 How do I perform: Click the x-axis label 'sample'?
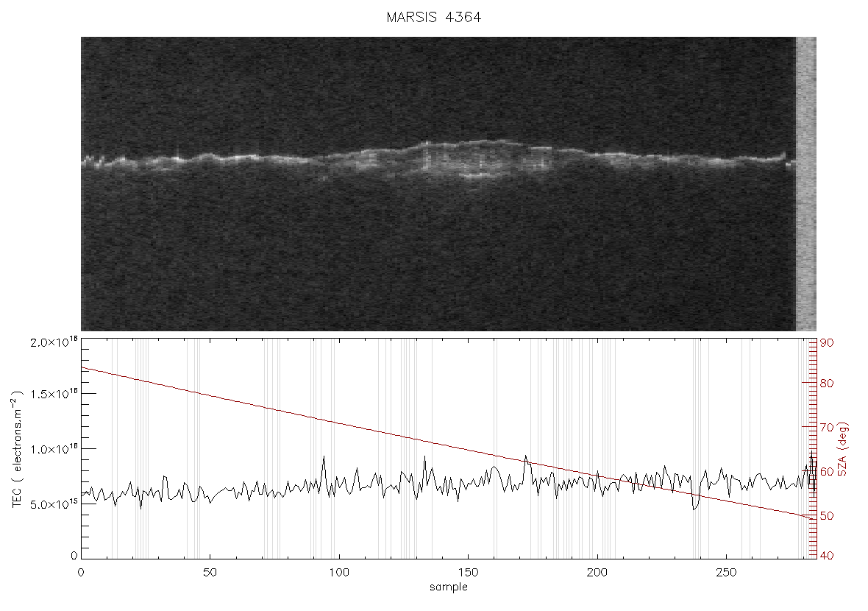pyautogui.click(x=449, y=587)
